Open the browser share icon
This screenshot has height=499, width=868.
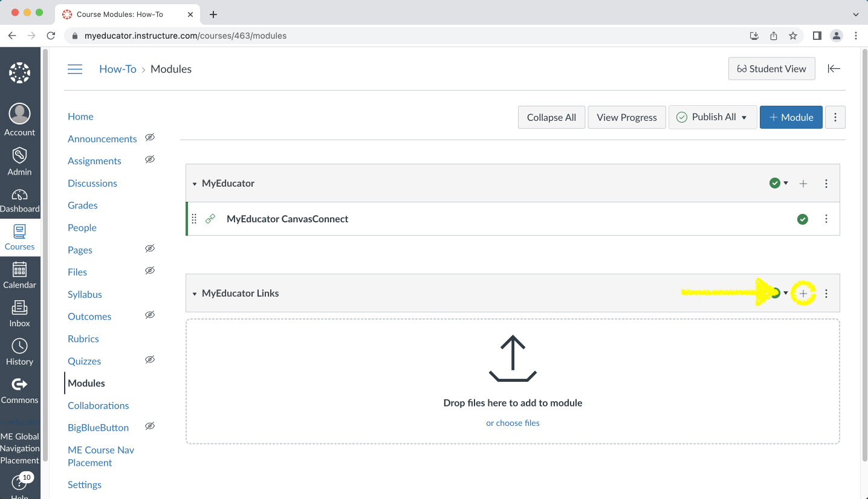pyautogui.click(x=774, y=36)
